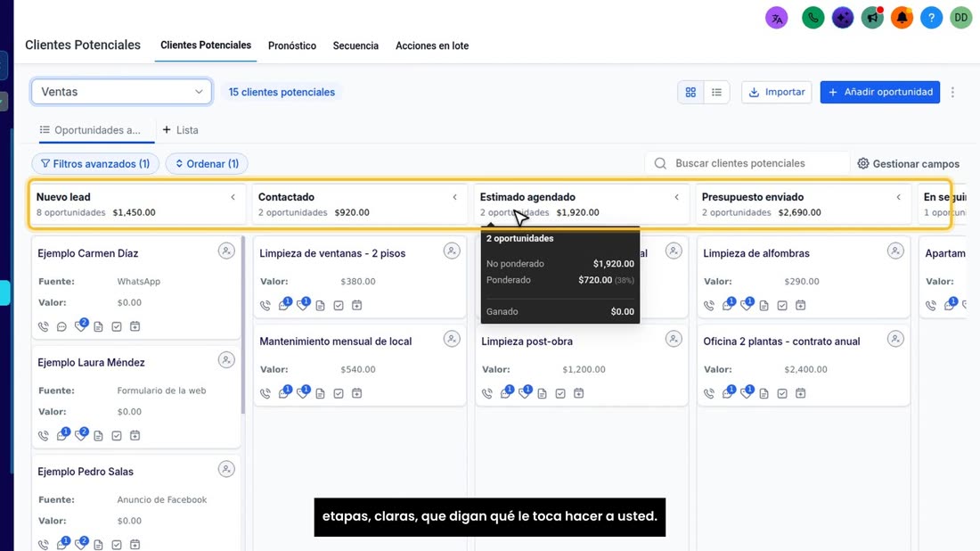Image resolution: width=980 pixels, height=551 pixels.
Task: Switch to board grid view
Action: point(690,92)
